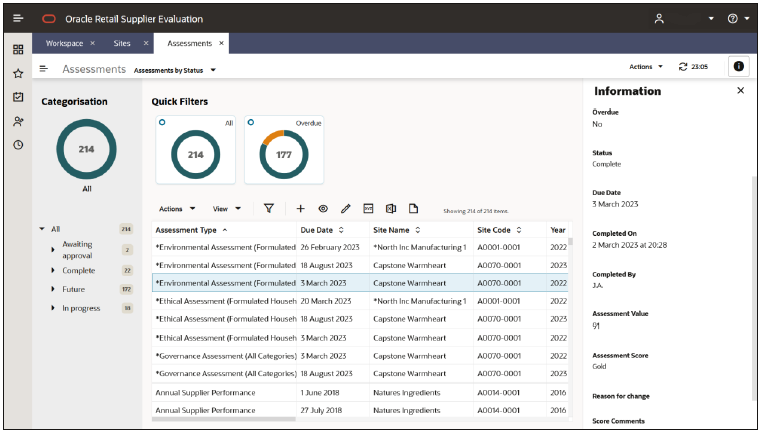The image size is (761, 435).
Task: Select Annual Supplier Performance row due 1 June 2018
Action: click(360, 392)
